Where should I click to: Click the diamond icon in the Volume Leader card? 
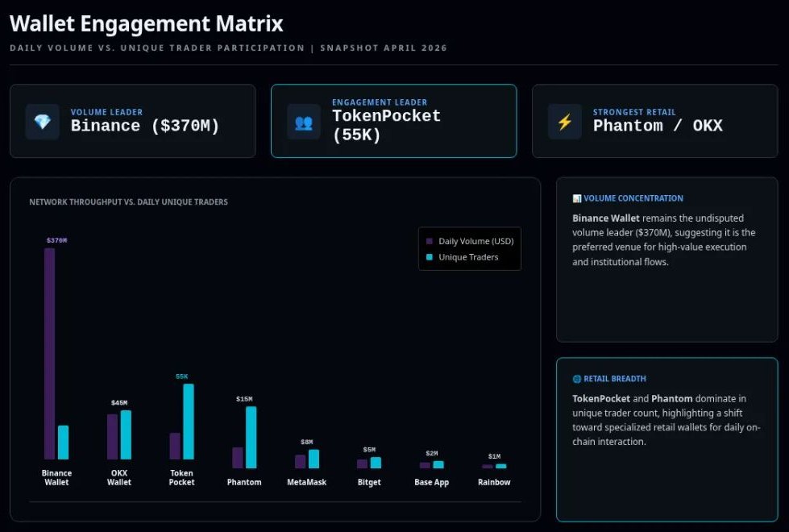pos(42,121)
